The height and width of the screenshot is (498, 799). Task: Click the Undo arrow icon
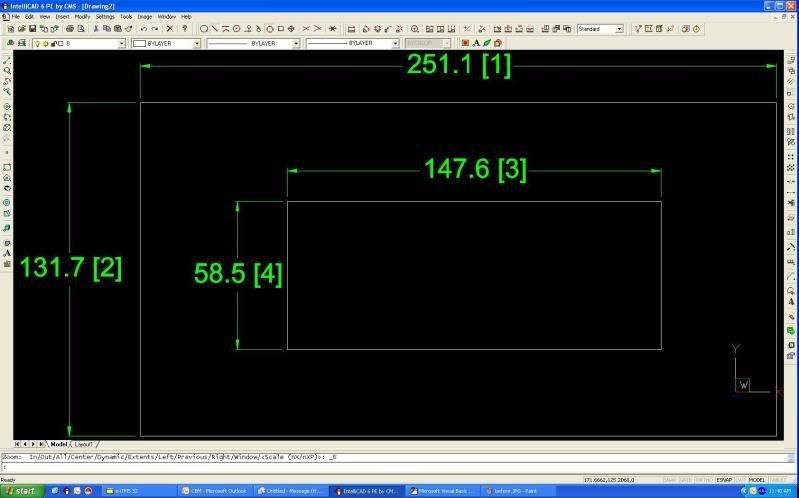tap(143, 29)
